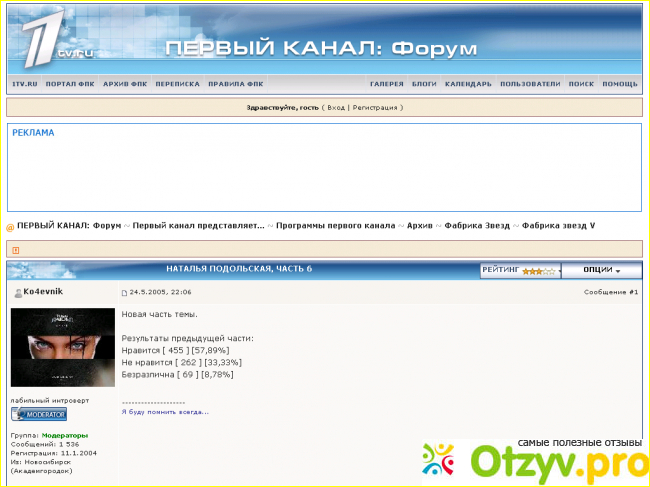Go to the КАЛЕНДАРЬ page

[467, 84]
